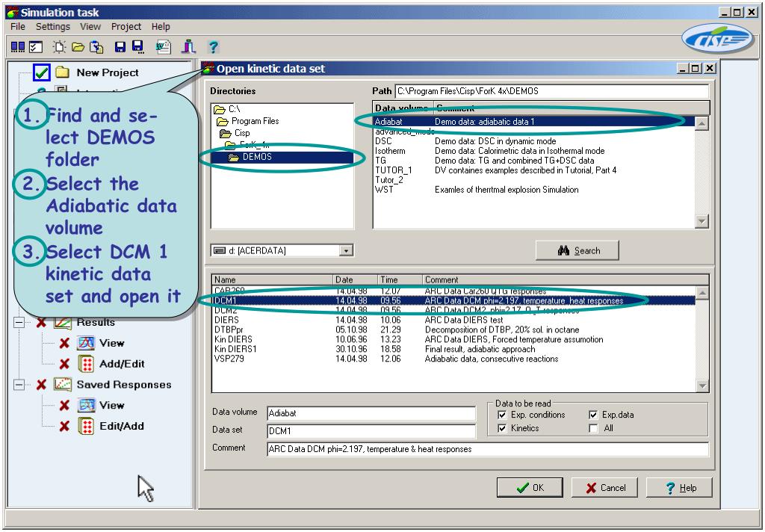The height and width of the screenshot is (532, 765).
Task: Sort by the Date column header
Action: 356,279
